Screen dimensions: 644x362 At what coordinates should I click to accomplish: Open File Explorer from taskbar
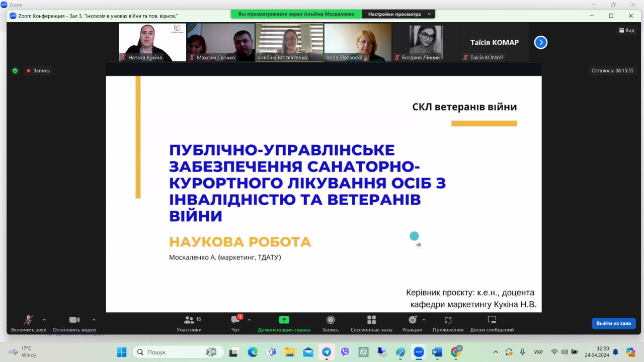(x=289, y=352)
